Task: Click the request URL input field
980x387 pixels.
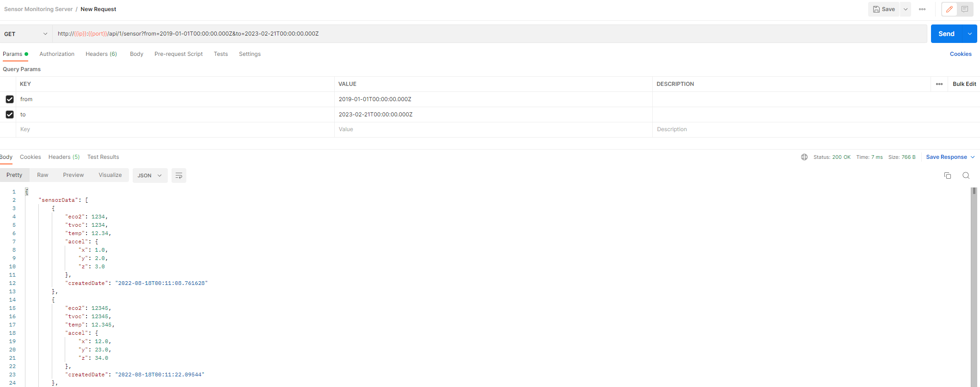Action: (x=490, y=34)
